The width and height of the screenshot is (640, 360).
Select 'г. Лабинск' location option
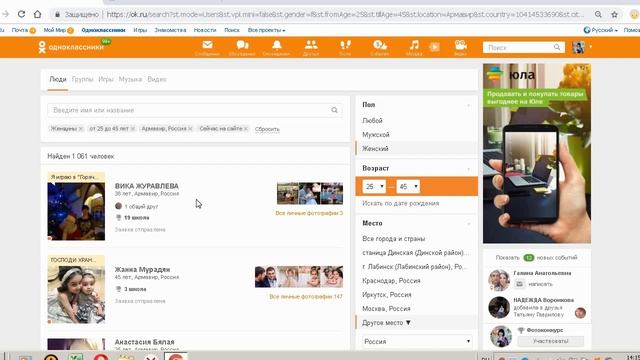pos(415,267)
